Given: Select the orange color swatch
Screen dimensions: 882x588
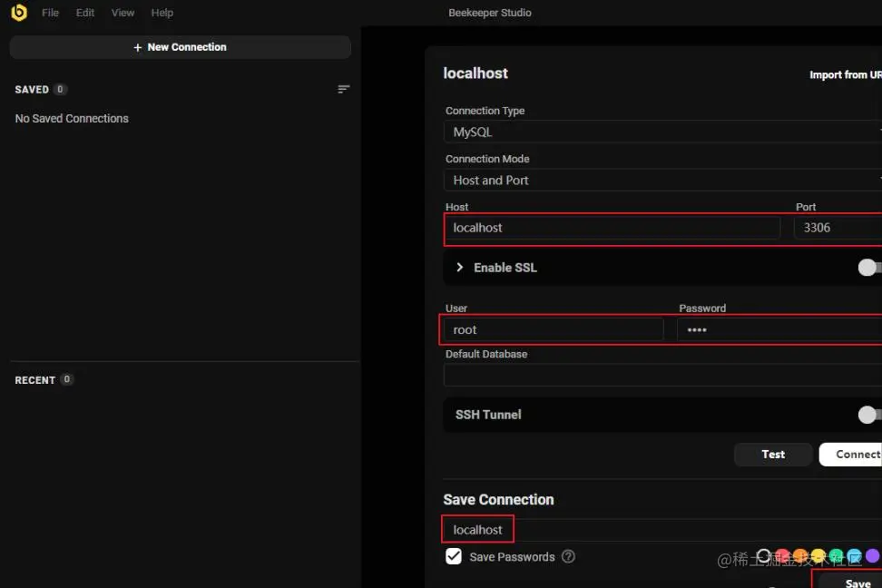Looking at the screenshot, I should pyautogui.click(x=799, y=556).
